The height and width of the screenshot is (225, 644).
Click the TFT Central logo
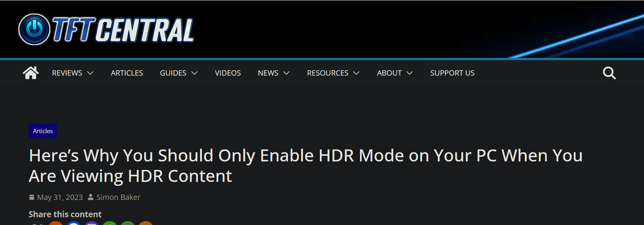[106, 30]
